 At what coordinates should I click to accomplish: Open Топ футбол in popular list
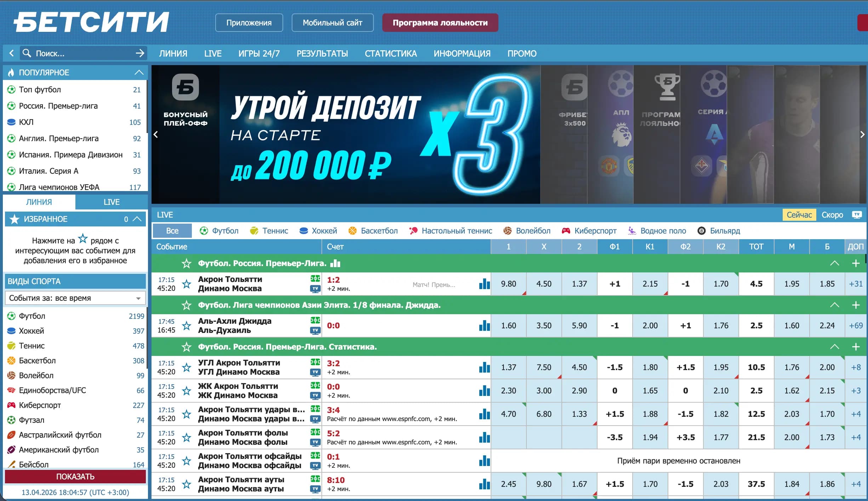click(x=75, y=90)
